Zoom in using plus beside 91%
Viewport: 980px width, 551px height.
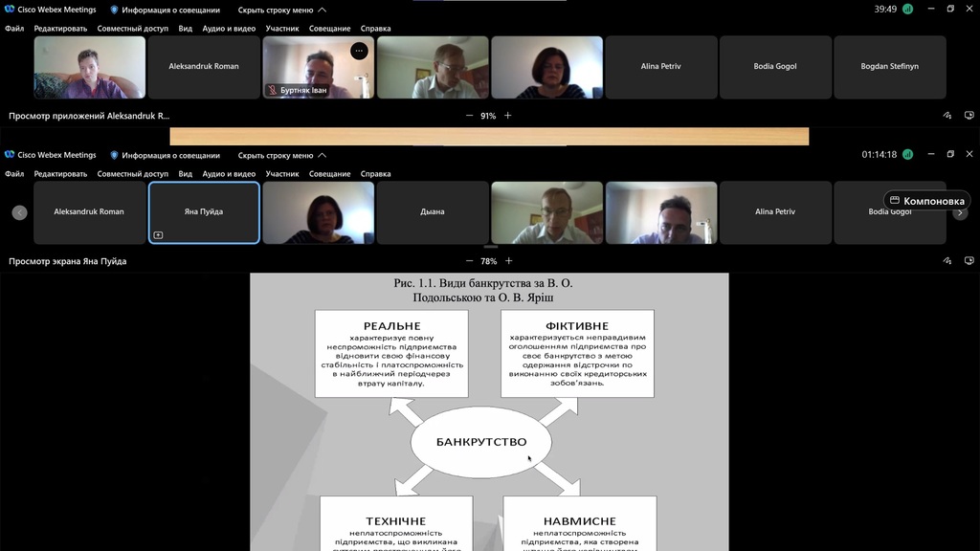[x=508, y=116]
